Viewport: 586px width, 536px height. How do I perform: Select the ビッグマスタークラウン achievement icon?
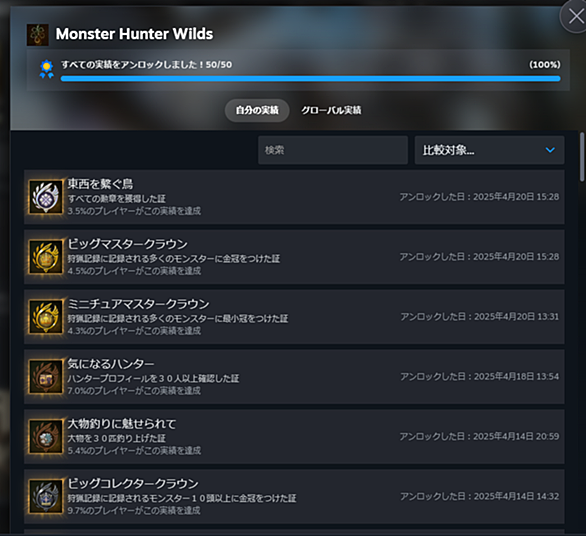click(x=46, y=257)
